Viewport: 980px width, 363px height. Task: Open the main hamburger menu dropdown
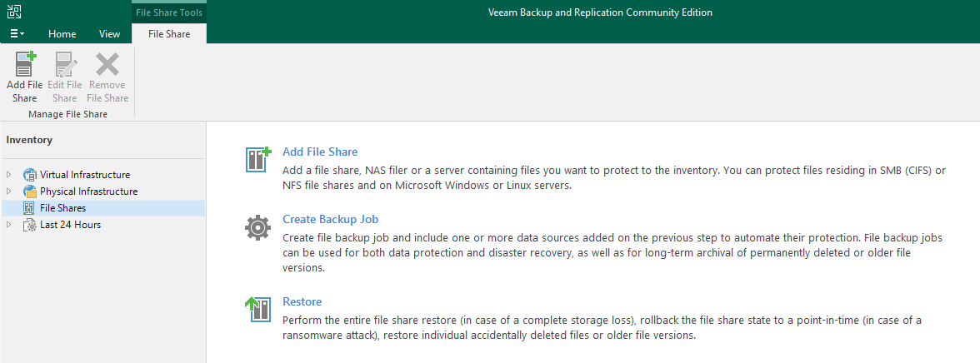point(17,34)
